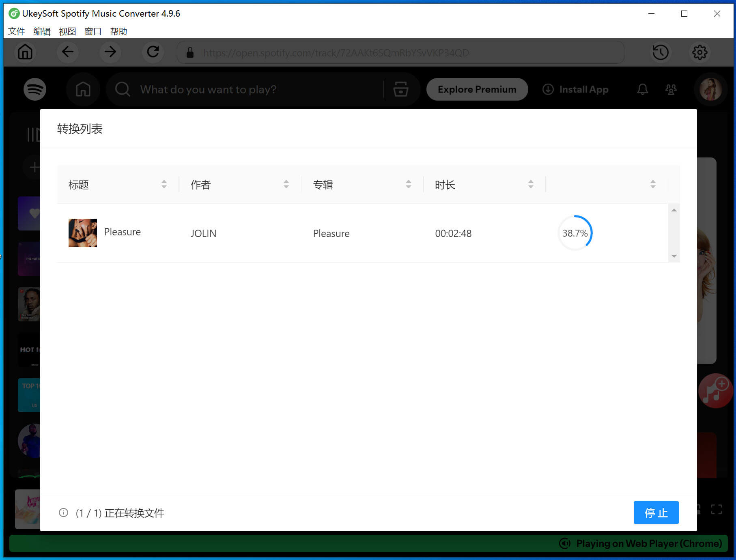This screenshot has width=736, height=560.
Task: Open the 窗口 menu
Action: pos(93,31)
